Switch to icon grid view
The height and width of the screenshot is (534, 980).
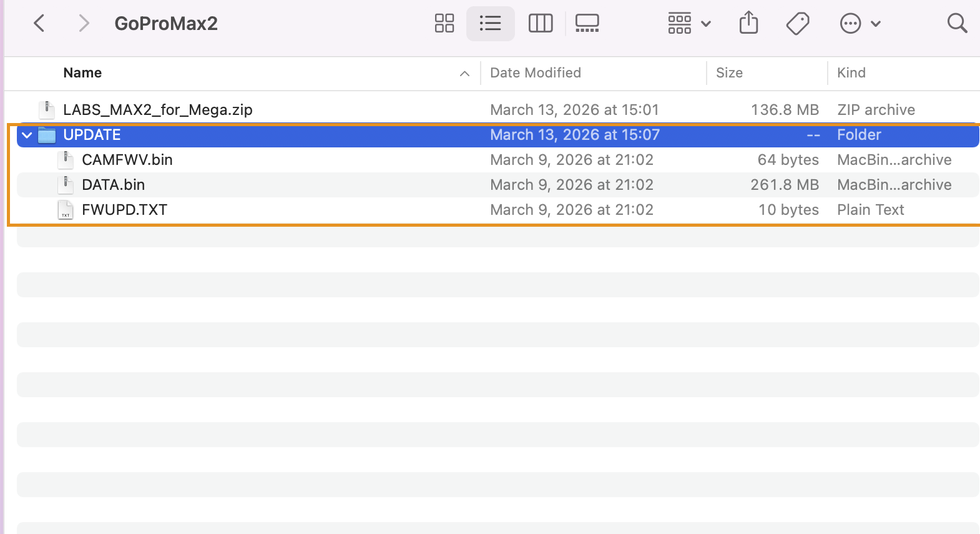click(x=444, y=24)
